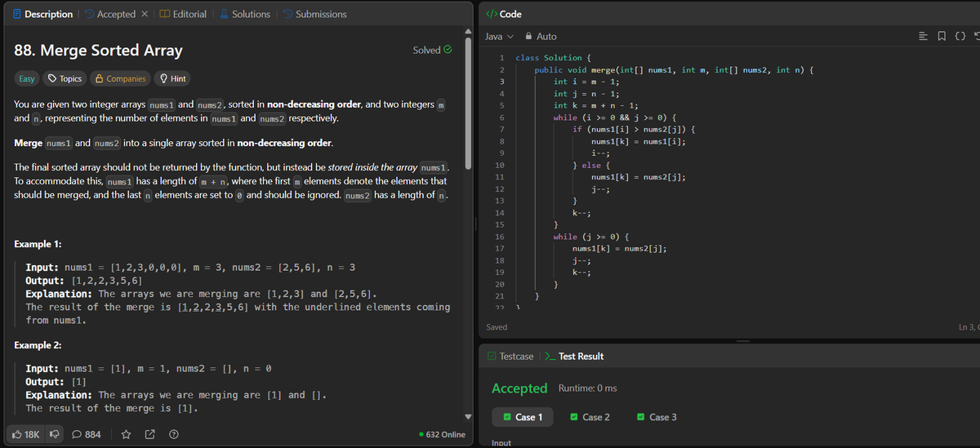The image size is (980, 448).
Task: Open the Java language dropdown
Action: (499, 36)
